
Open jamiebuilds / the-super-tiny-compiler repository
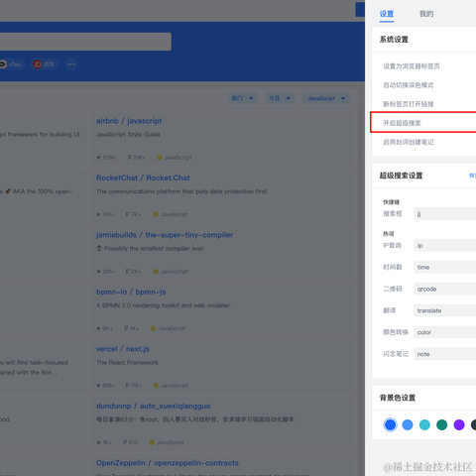click(x=165, y=235)
